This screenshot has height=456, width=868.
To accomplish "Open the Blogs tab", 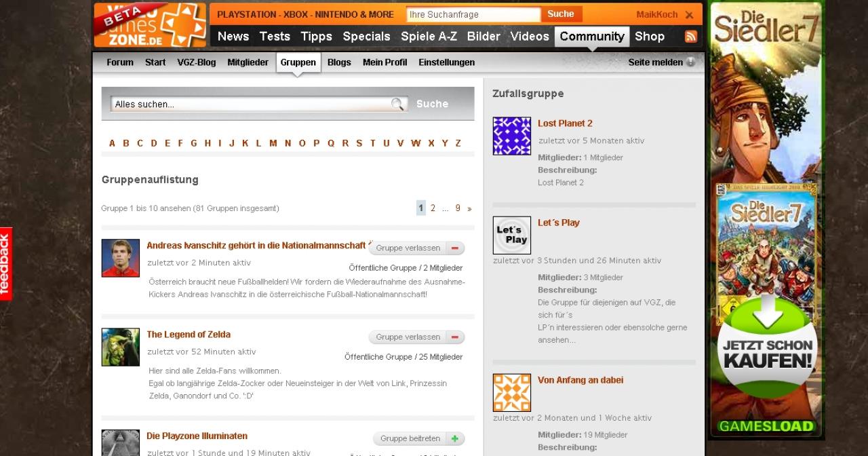I will pos(339,62).
